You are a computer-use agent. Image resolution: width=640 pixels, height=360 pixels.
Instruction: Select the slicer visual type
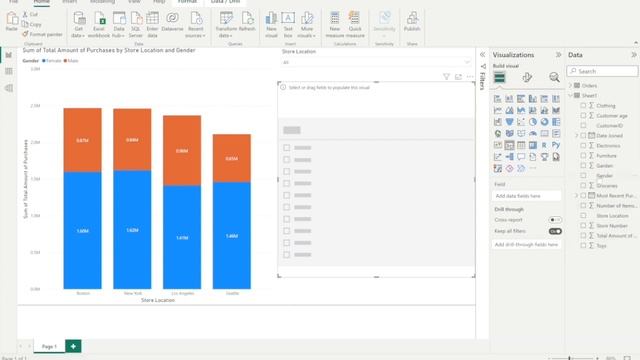(x=509, y=145)
